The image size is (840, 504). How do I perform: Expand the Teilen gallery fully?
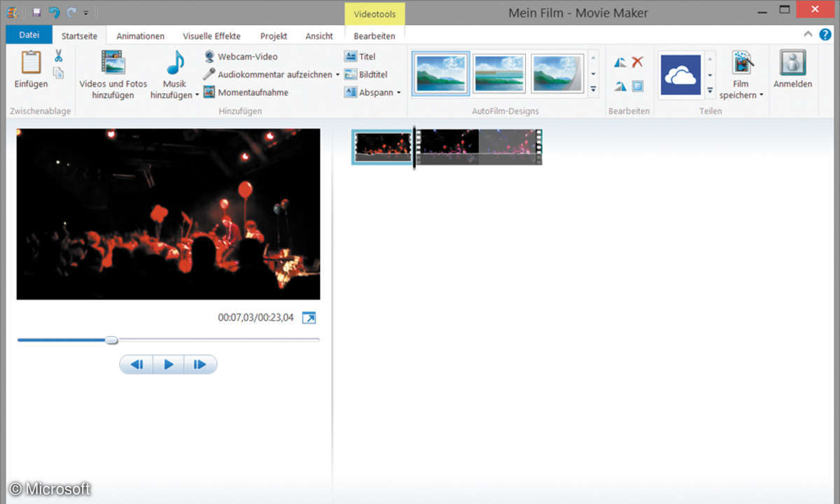[x=710, y=90]
